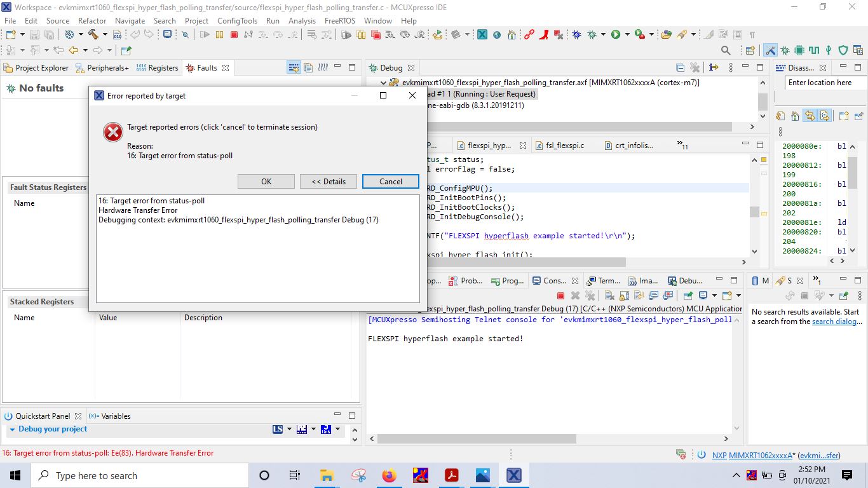Collapse the axf debug session tree node
This screenshot has height=488, width=868.
pos(383,83)
